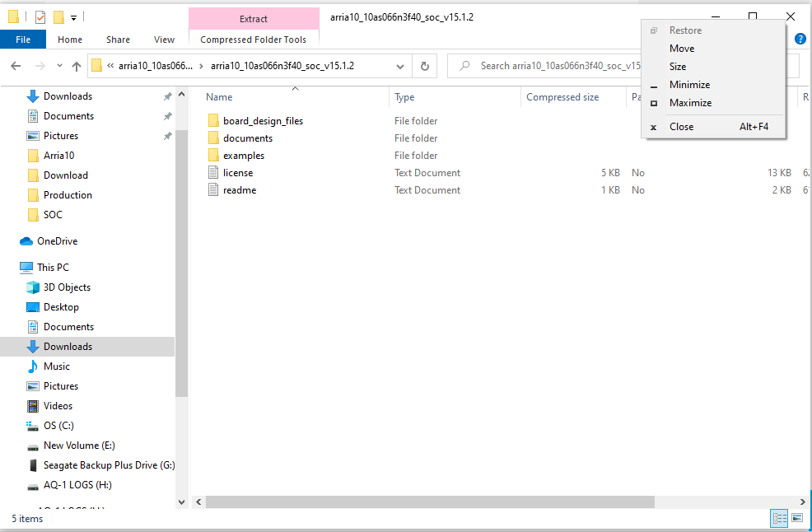Switch to the Home ribbon tab

point(70,40)
